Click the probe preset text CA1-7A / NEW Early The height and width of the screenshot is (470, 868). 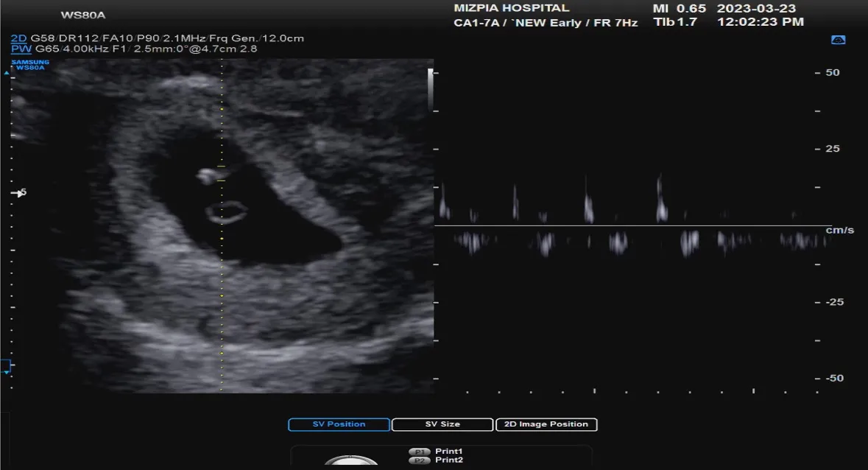518,23
